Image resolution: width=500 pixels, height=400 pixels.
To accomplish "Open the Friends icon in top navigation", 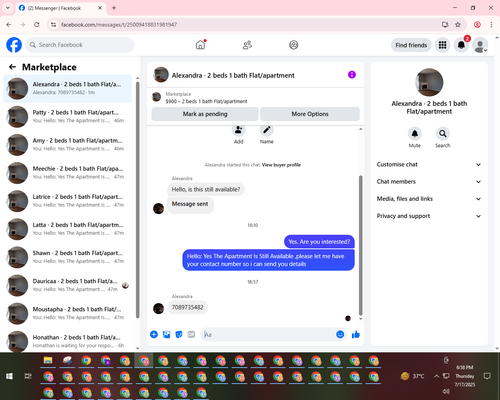I will click(247, 45).
